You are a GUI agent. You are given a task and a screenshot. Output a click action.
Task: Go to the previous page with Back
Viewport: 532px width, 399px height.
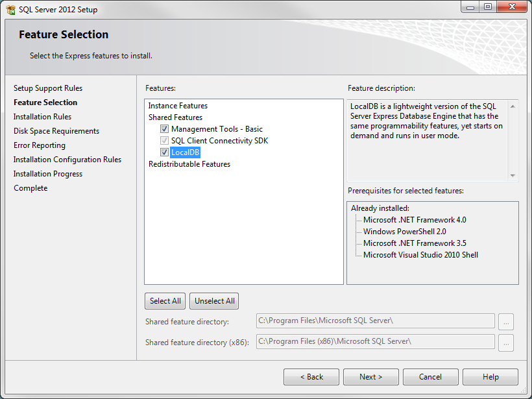click(x=311, y=377)
